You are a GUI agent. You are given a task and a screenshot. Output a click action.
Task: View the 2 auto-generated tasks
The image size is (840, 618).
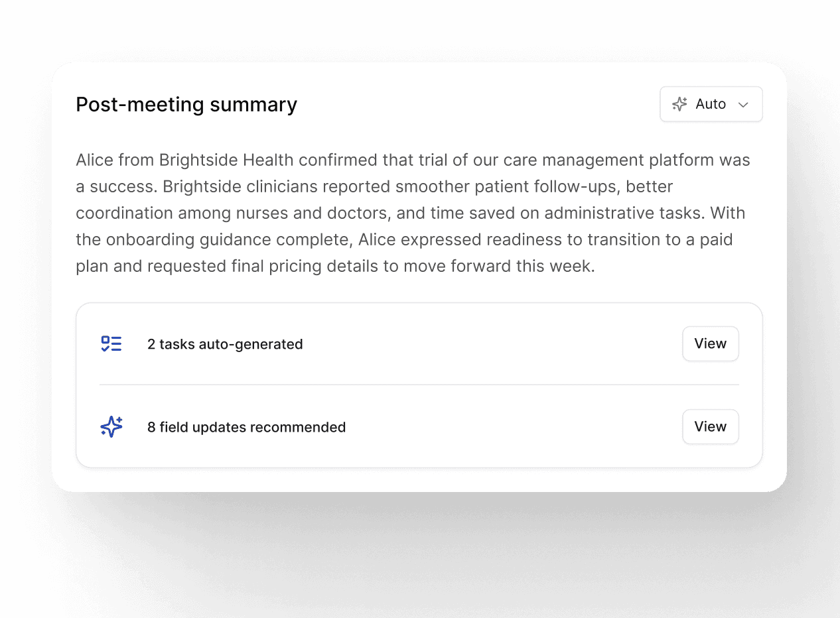(x=710, y=343)
